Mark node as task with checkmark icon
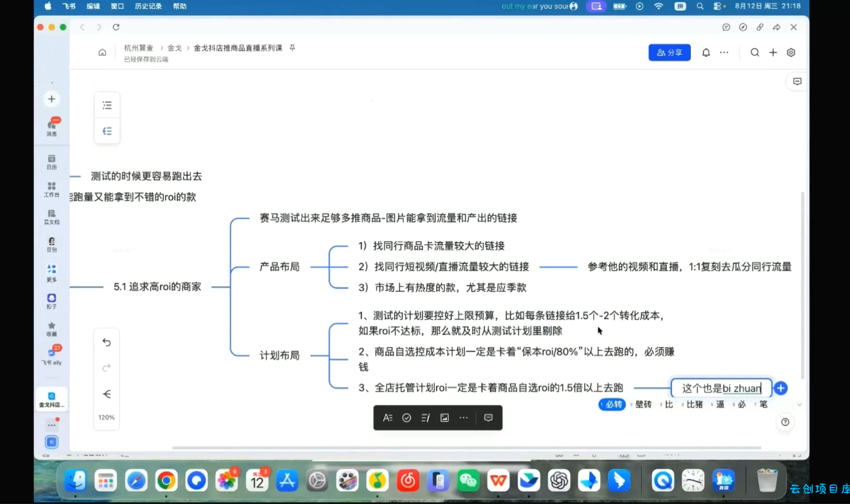The height and width of the screenshot is (504, 850). [407, 418]
